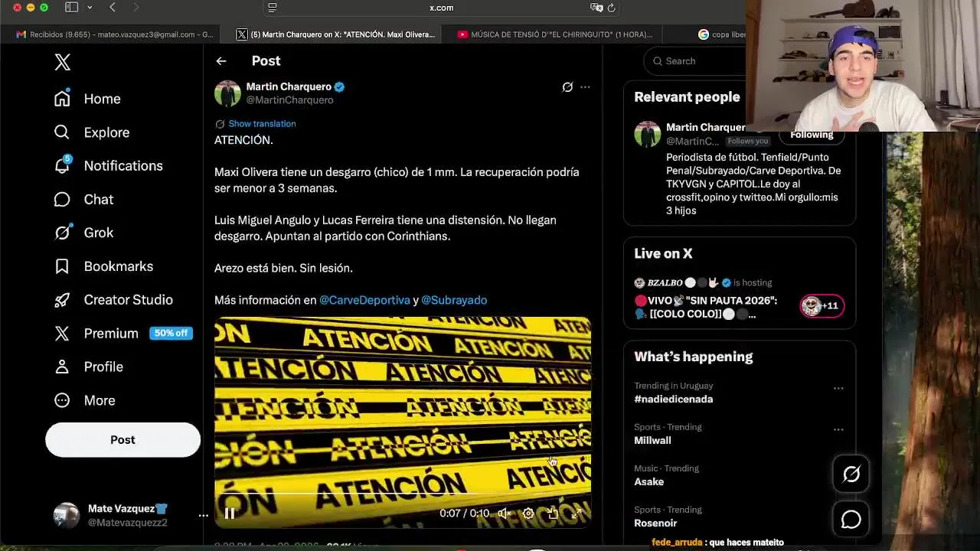The height and width of the screenshot is (551, 980).
Task: Open the @Subrayado mention
Action: click(454, 300)
